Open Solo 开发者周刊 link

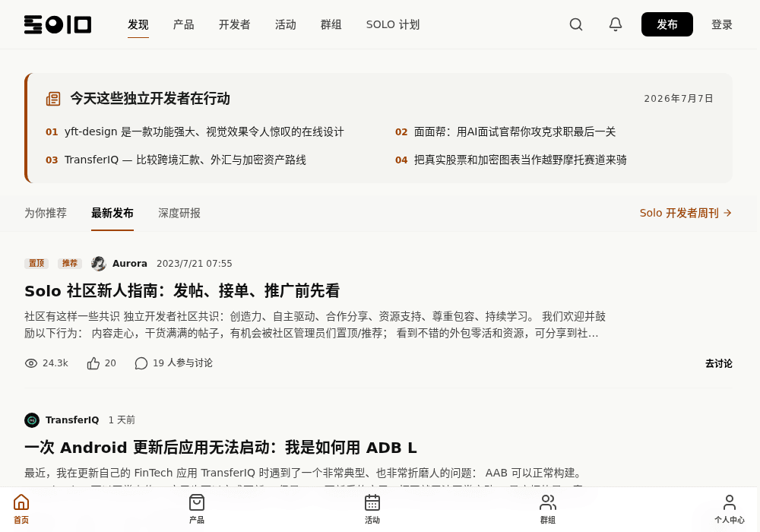click(x=686, y=214)
